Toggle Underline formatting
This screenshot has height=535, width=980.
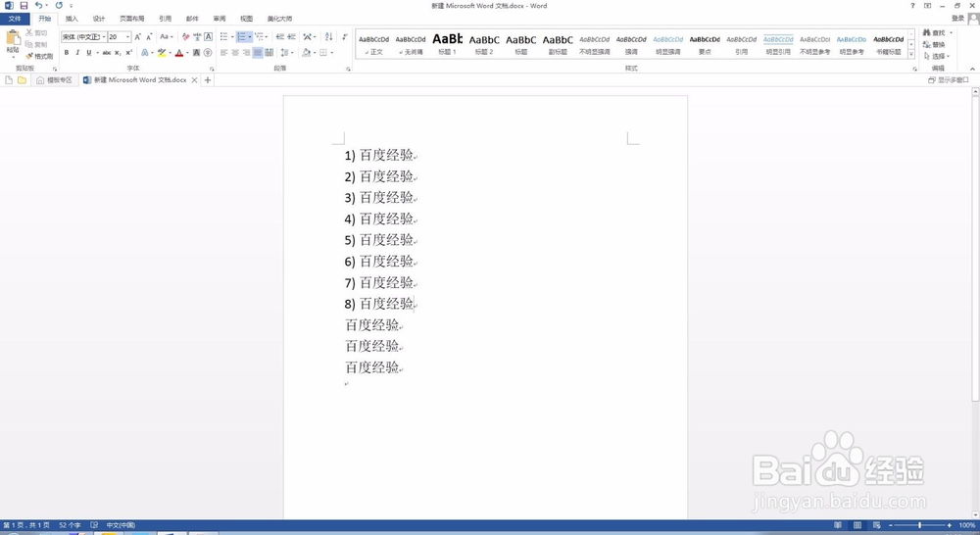[89, 53]
